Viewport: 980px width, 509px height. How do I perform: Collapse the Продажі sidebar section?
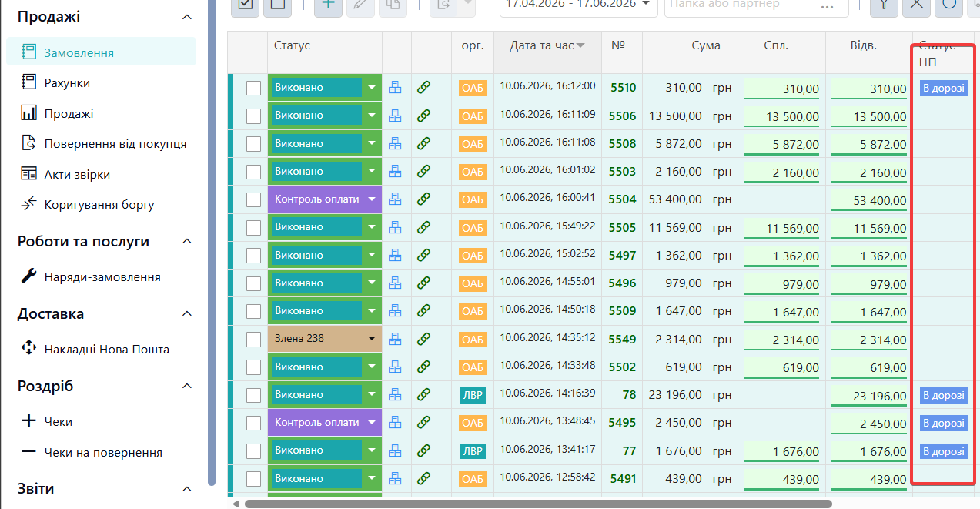tap(187, 17)
